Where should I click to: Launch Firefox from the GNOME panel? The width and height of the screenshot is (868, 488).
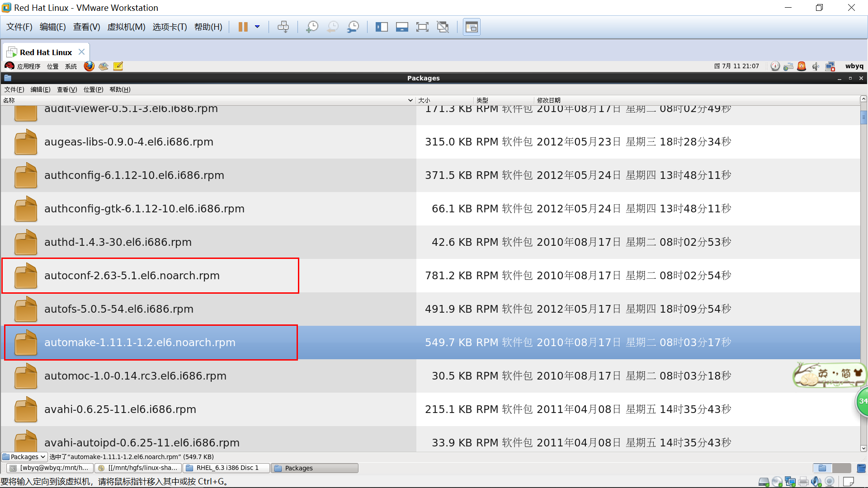89,66
